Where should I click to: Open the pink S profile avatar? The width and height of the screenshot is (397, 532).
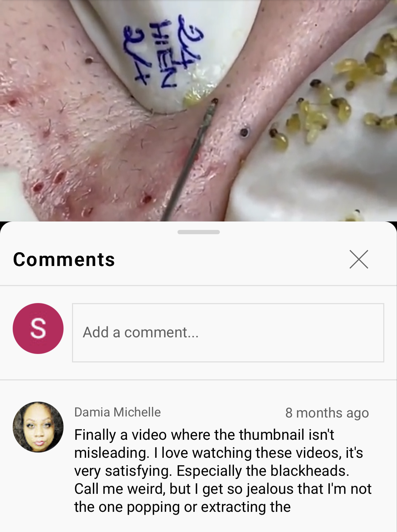tap(38, 328)
